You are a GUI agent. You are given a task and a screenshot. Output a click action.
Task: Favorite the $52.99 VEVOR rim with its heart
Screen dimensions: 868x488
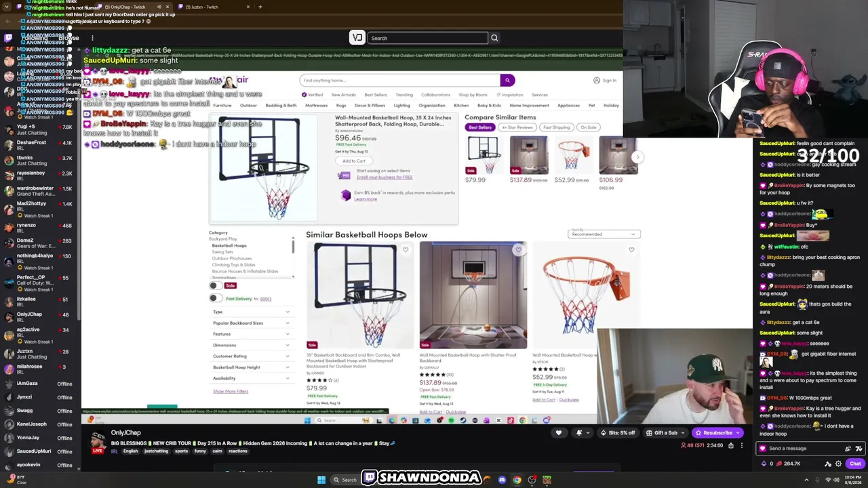click(631, 249)
